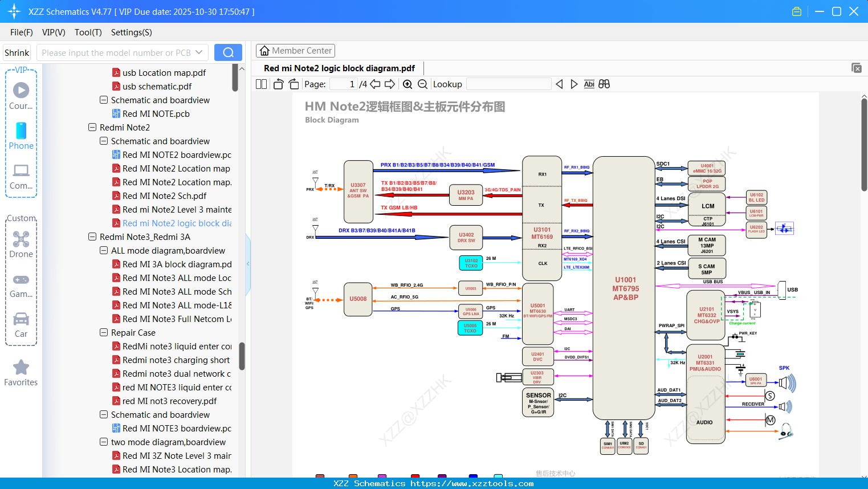Enable two-page view in the PDF toolbar
Viewport: 868px width, 489px height.
(261, 84)
